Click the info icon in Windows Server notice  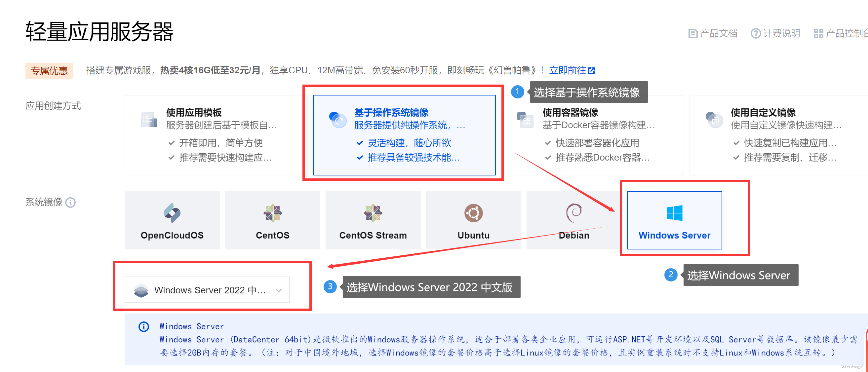144,326
